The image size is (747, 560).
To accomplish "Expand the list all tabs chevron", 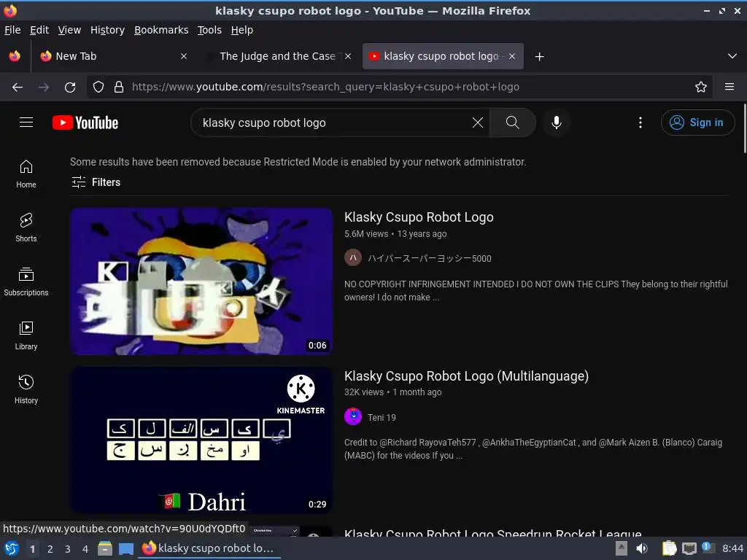I will 732,56.
